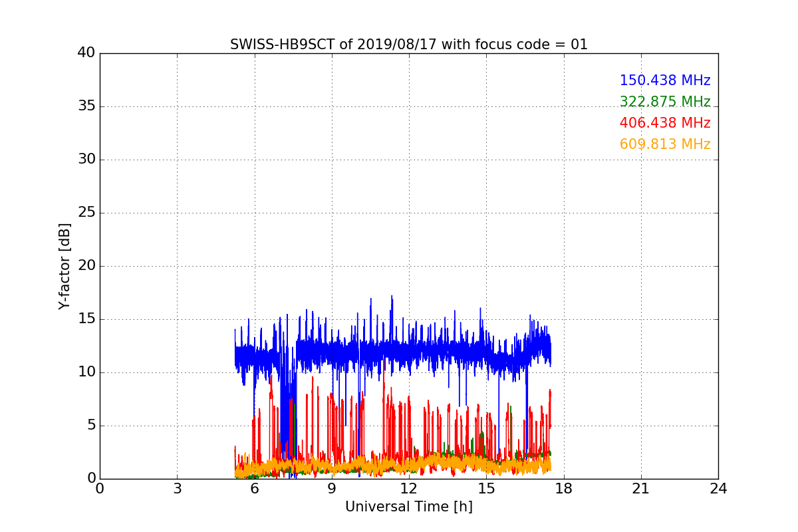Click y-axis tick label 20
798x532 pixels.
click(86, 266)
